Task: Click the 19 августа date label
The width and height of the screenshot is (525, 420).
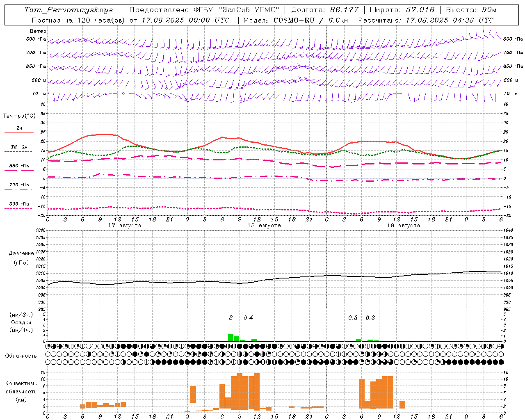Action: click(404, 226)
